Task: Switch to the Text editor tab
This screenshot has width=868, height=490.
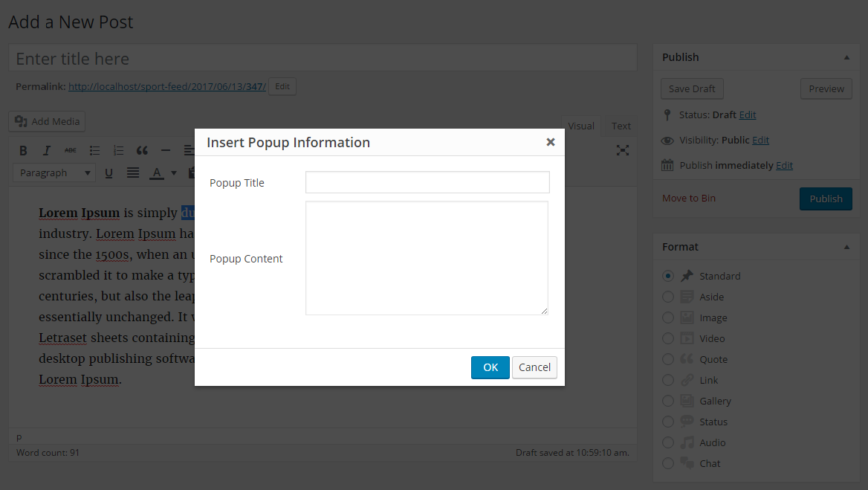Action: (x=621, y=126)
